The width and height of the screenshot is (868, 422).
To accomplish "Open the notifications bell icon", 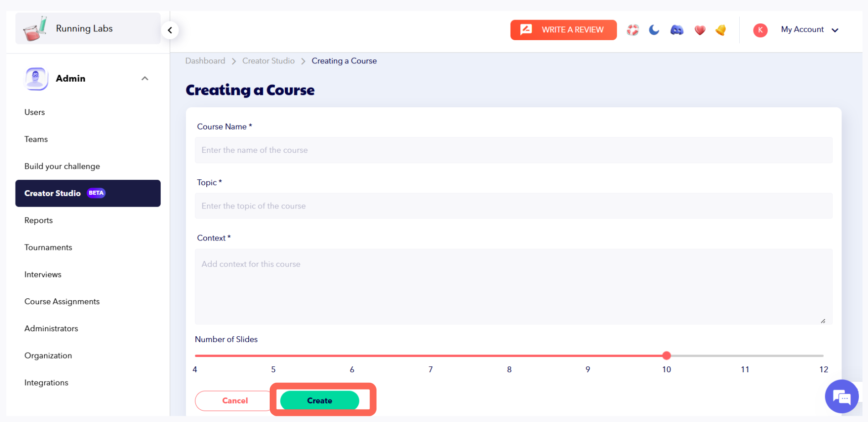I will (x=721, y=30).
